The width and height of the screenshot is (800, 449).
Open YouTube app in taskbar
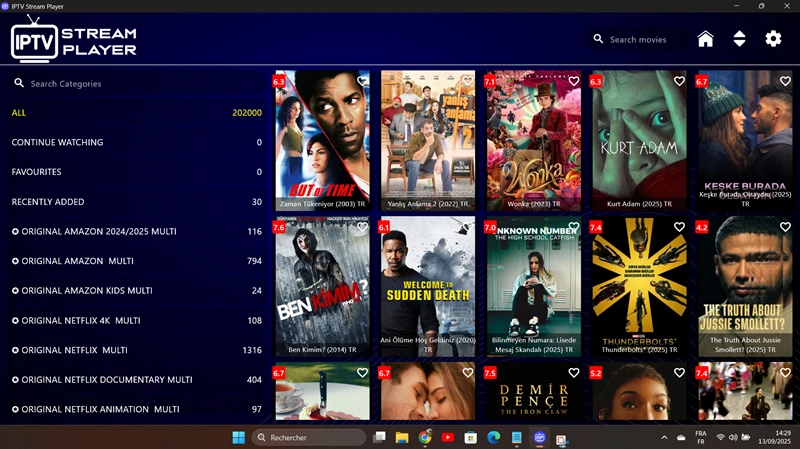pos(448,437)
